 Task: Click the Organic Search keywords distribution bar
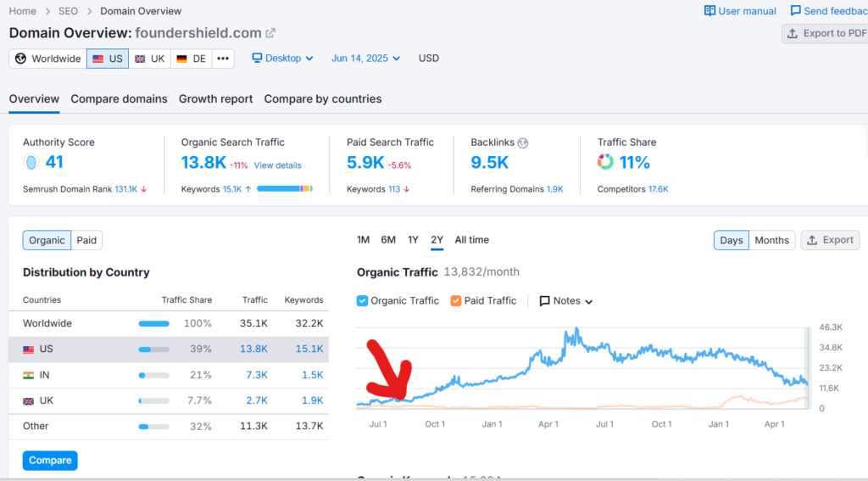(284, 188)
